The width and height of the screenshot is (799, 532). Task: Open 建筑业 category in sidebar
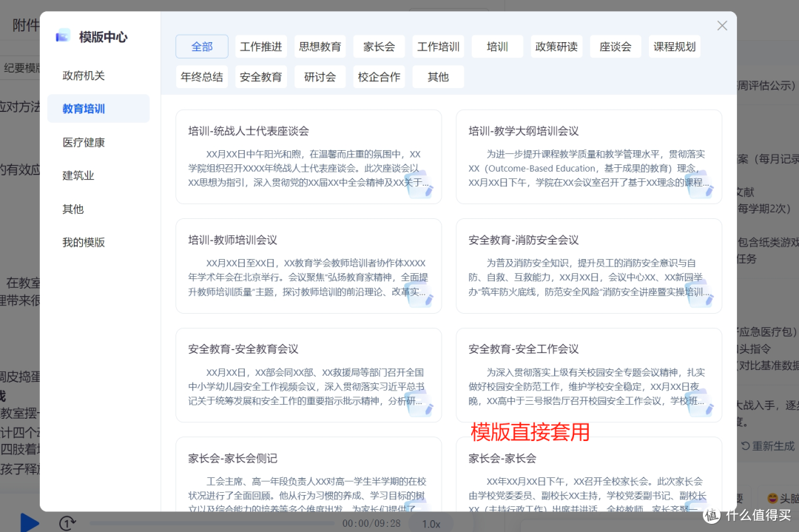click(98, 175)
